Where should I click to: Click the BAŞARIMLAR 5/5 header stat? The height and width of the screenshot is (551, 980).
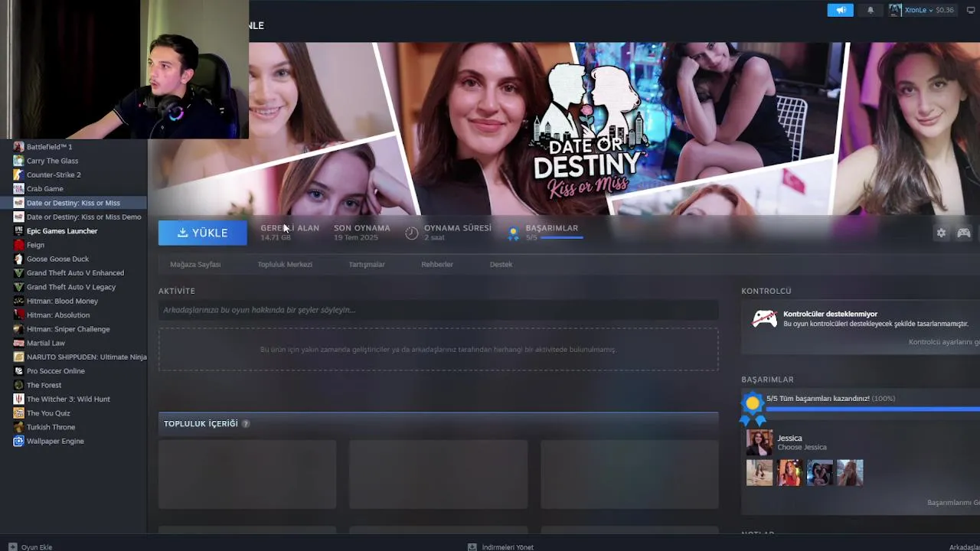545,233
